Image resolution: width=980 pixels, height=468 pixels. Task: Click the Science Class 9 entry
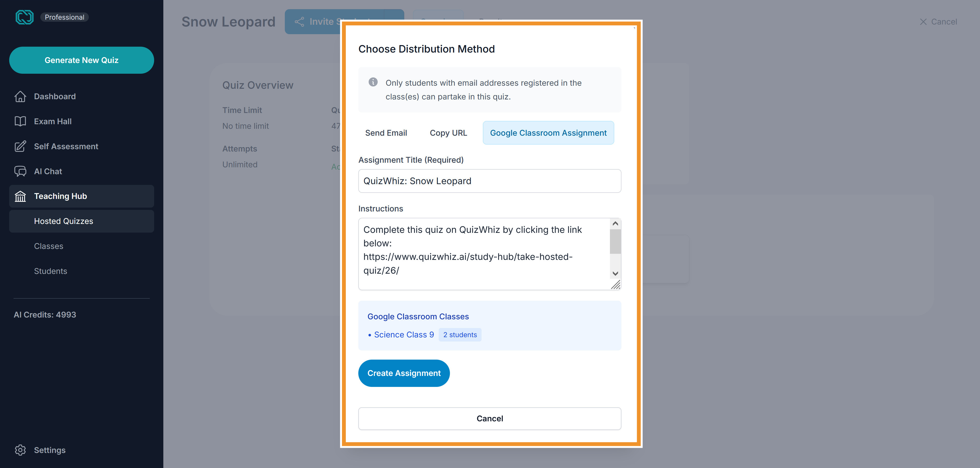pyautogui.click(x=404, y=335)
